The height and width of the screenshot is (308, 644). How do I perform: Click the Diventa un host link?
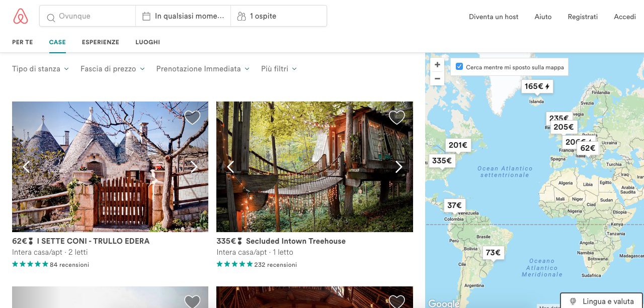click(494, 17)
